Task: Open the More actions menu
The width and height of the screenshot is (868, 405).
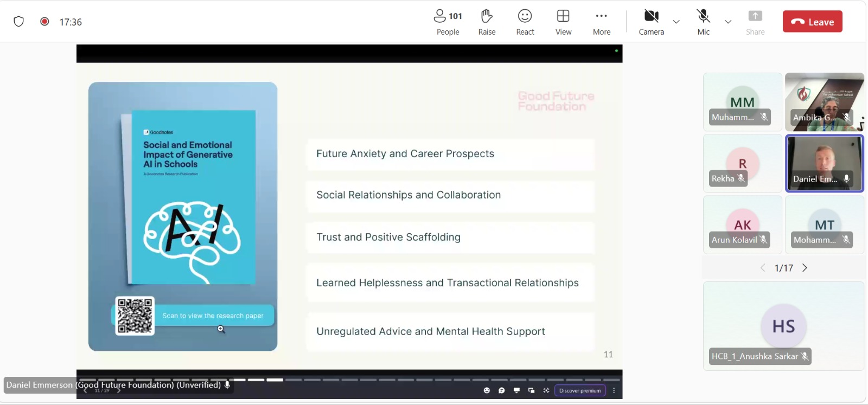Action: click(x=602, y=22)
